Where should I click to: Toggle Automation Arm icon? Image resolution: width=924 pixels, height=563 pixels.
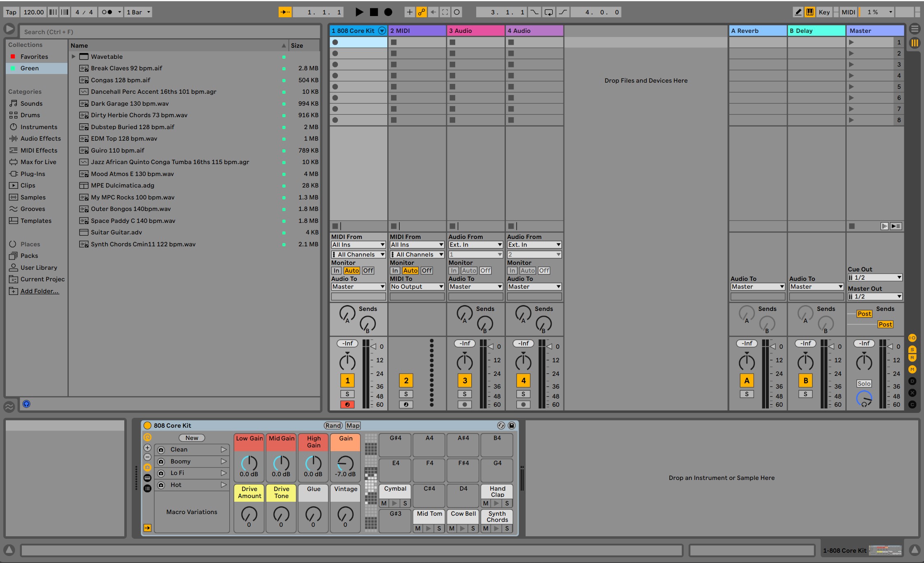pos(421,12)
